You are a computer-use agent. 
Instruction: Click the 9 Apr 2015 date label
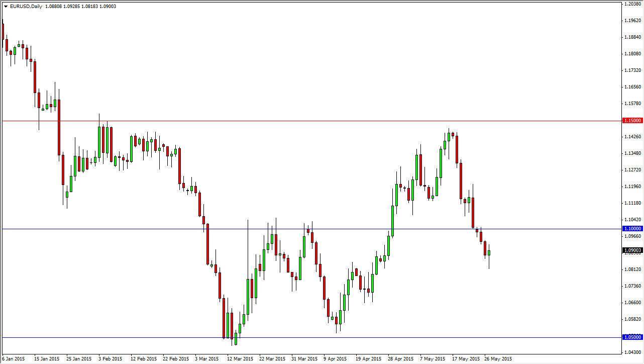click(x=335, y=359)
